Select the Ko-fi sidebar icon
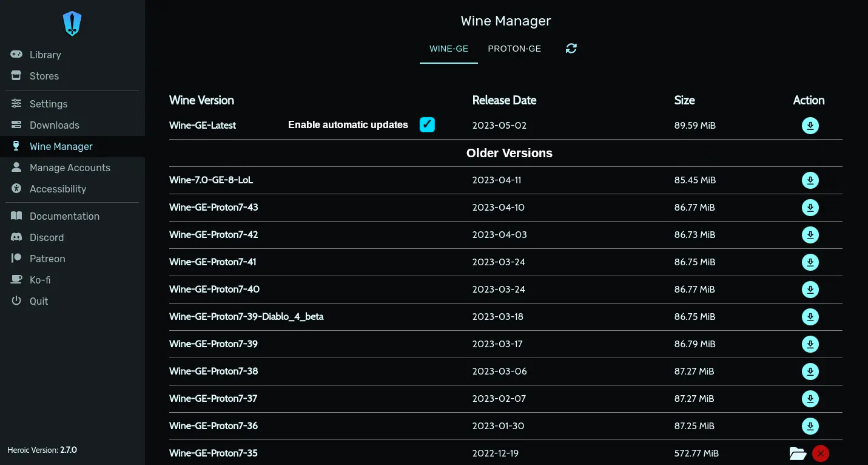The image size is (868, 465). [x=15, y=280]
